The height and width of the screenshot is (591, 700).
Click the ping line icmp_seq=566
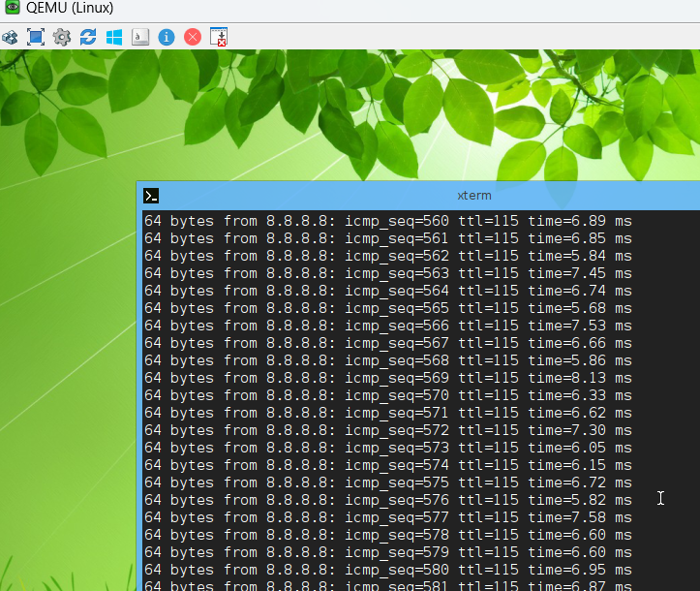(388, 326)
